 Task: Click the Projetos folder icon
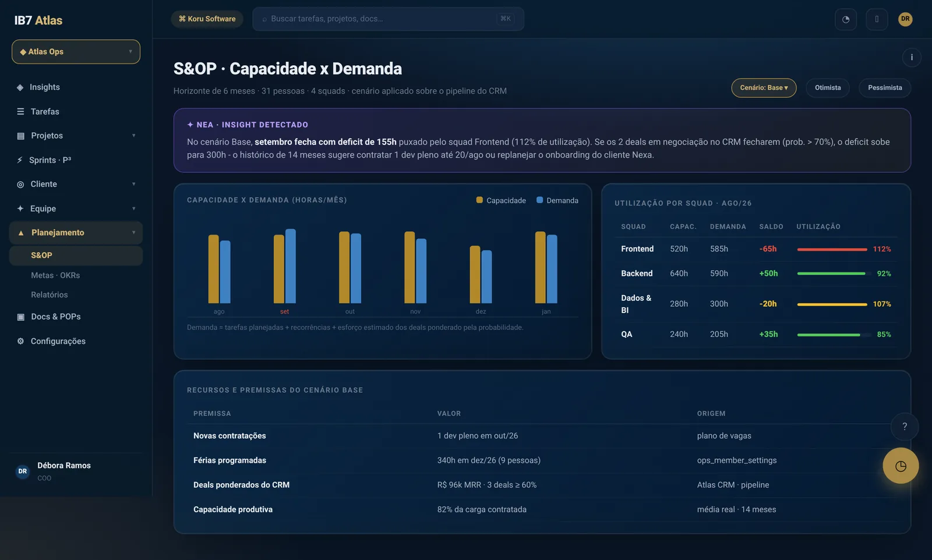tap(20, 136)
